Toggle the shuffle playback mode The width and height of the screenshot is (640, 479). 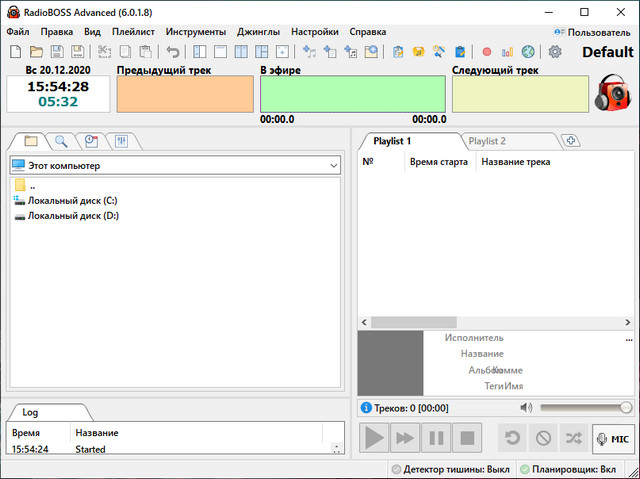[574, 437]
